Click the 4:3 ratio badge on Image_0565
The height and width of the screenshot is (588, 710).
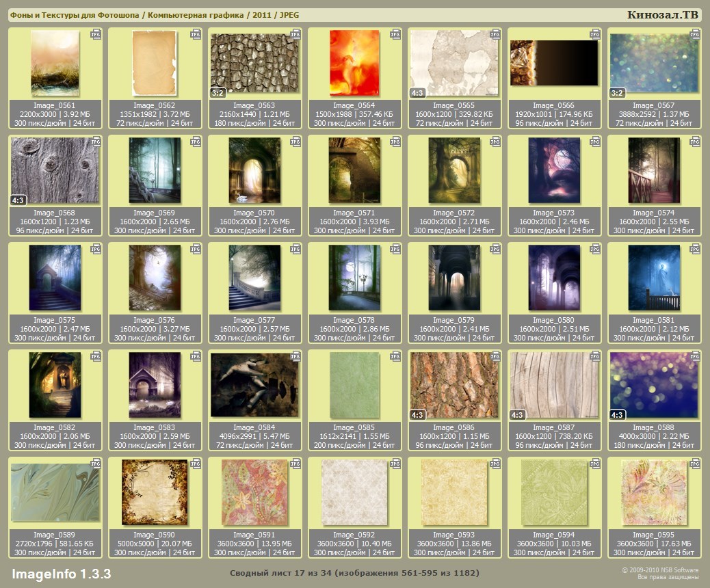click(417, 93)
